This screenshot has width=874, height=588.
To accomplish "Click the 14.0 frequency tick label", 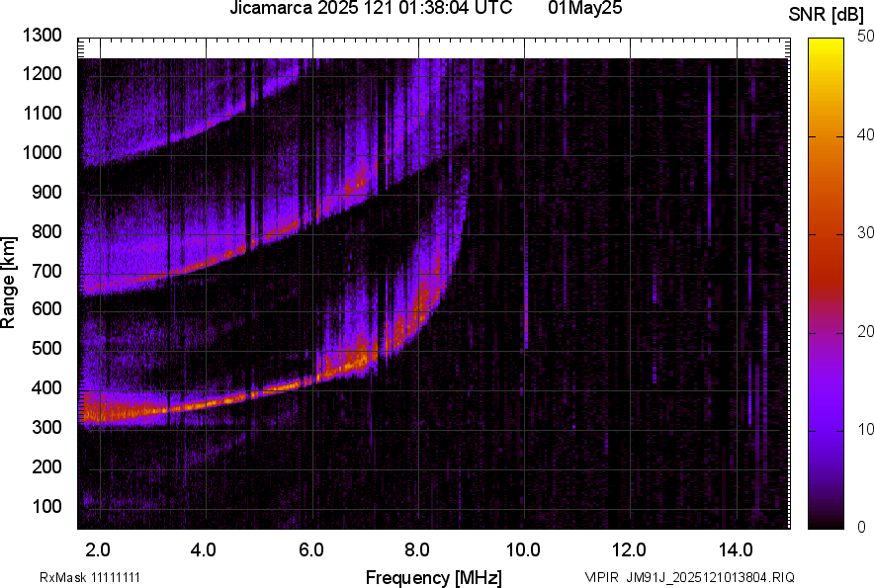I will [x=736, y=550].
